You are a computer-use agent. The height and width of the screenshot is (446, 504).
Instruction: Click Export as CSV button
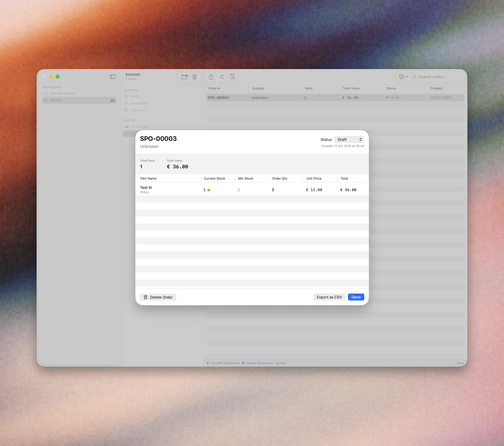click(329, 297)
